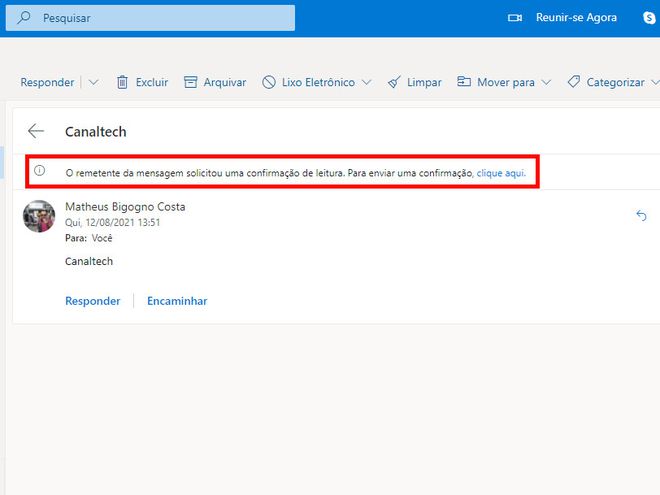Click Responder link below message
The width and height of the screenshot is (660, 495).
point(93,301)
